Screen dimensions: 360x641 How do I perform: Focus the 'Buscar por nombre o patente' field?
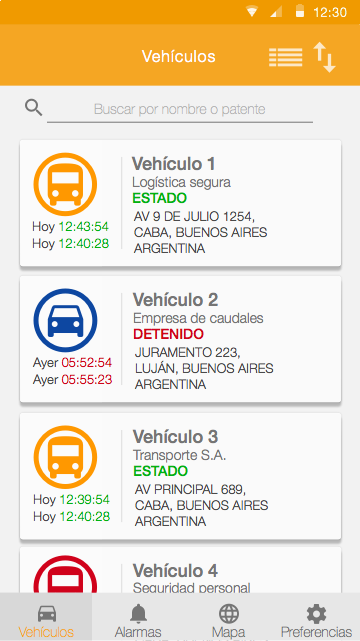pyautogui.click(x=180, y=110)
